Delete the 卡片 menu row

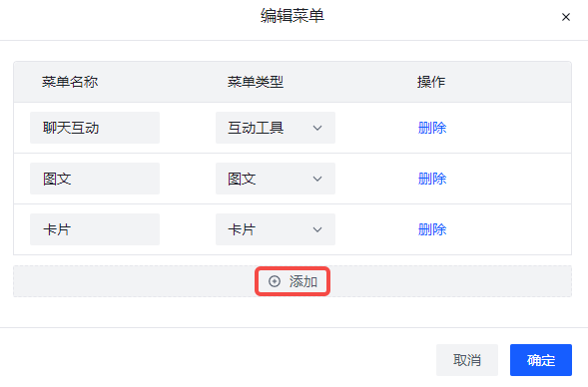[432, 229]
